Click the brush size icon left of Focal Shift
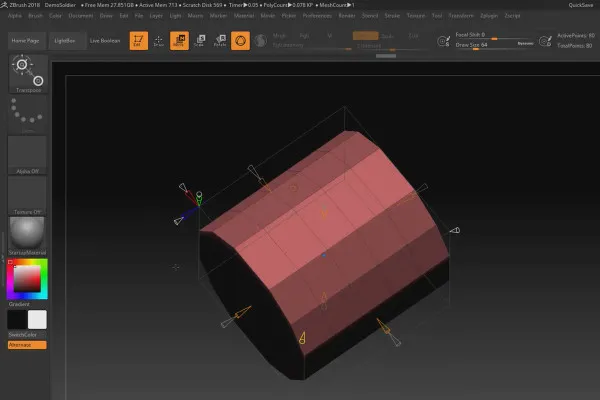The height and width of the screenshot is (400, 600). pyautogui.click(x=443, y=41)
